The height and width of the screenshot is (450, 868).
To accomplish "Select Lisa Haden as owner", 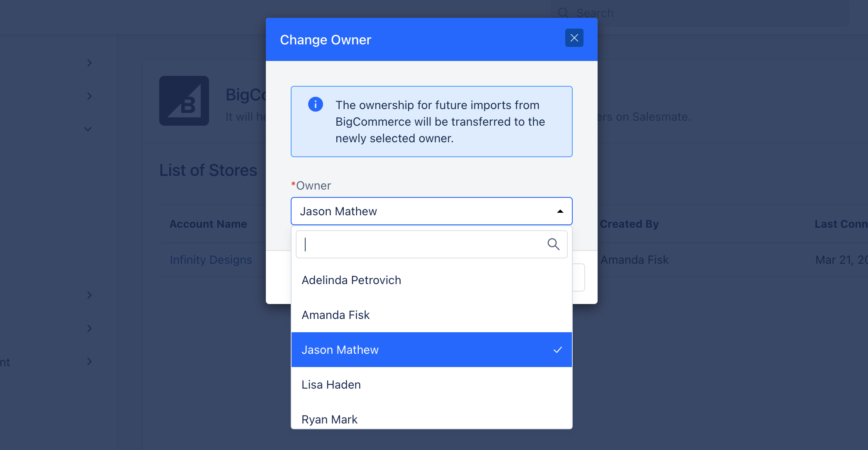I will tap(431, 384).
